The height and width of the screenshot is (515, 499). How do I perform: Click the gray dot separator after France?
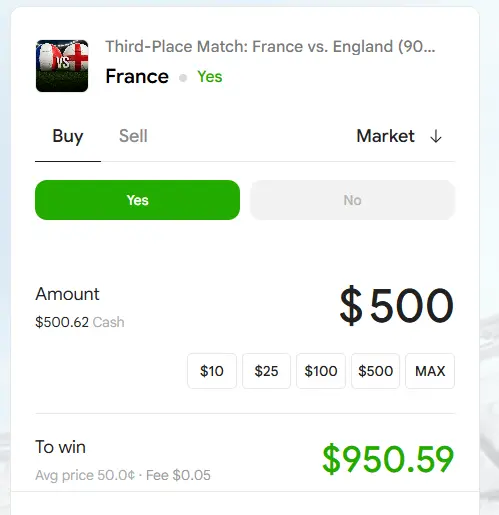[183, 78]
